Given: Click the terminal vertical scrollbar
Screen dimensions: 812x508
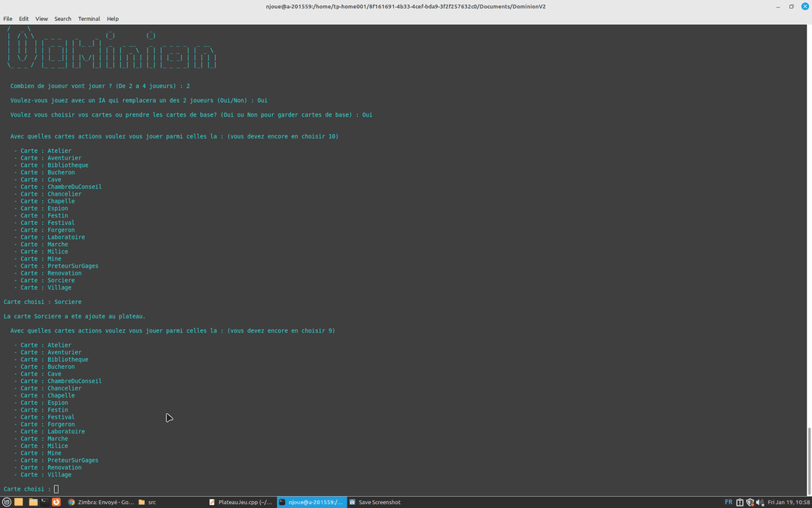Looking at the screenshot, I should click(809, 459).
